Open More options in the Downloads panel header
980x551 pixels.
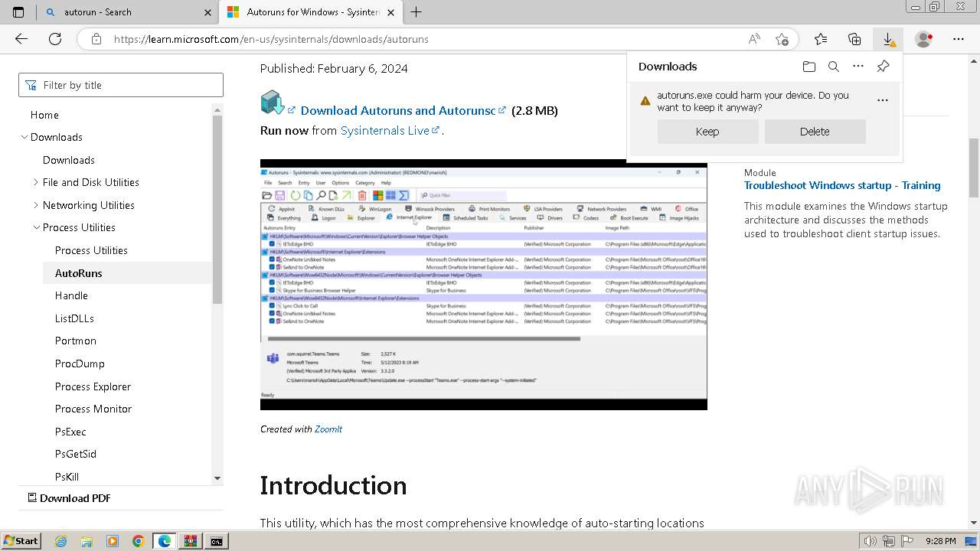858,67
